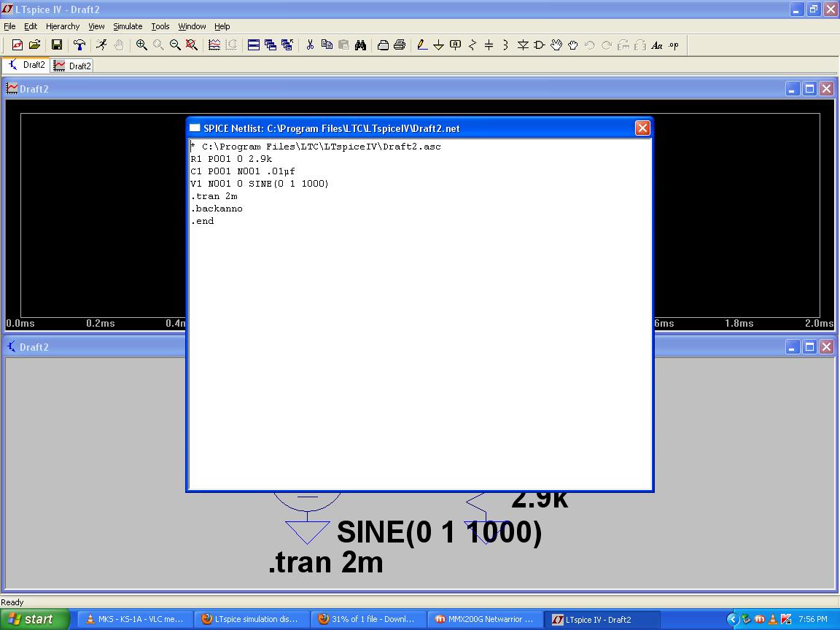Switch to the Draft2 schematic tab

coord(26,66)
